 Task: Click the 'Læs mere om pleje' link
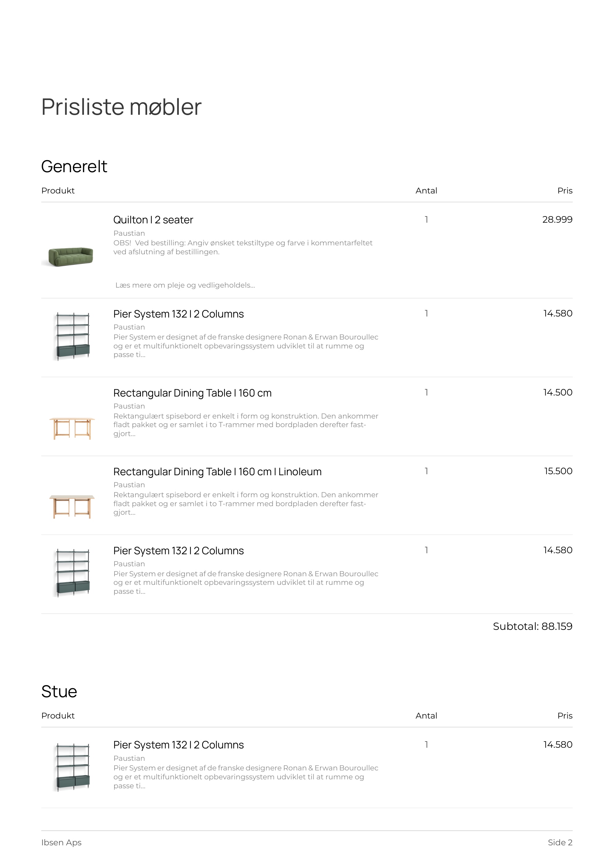coord(185,285)
